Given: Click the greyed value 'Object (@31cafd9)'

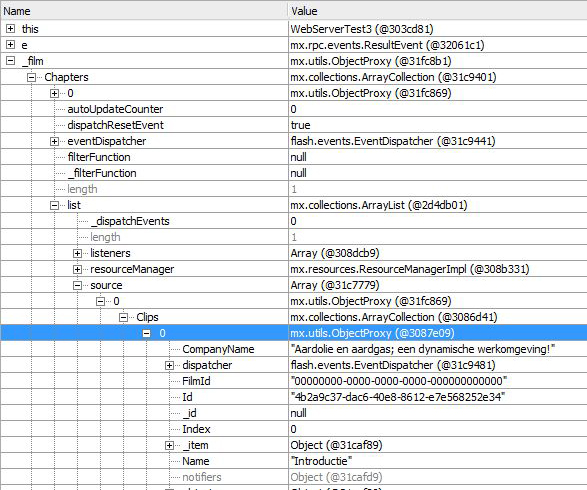Looking at the screenshot, I should coord(336,477).
